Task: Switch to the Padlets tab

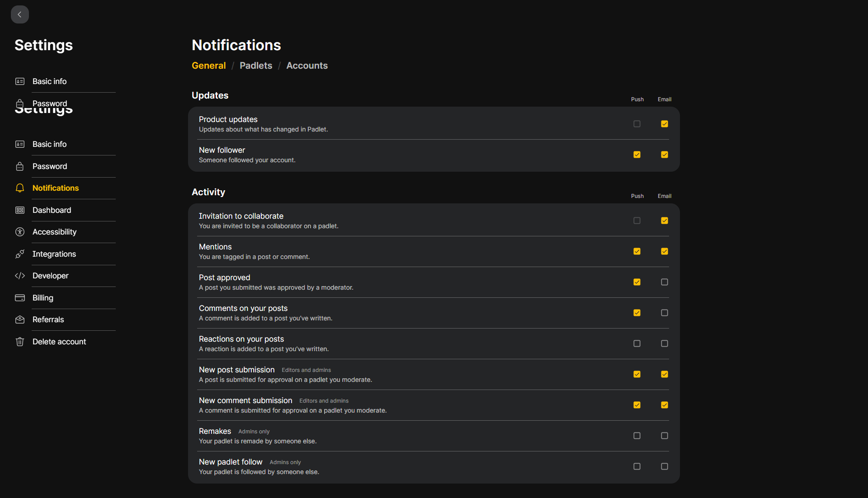Action: coord(256,66)
